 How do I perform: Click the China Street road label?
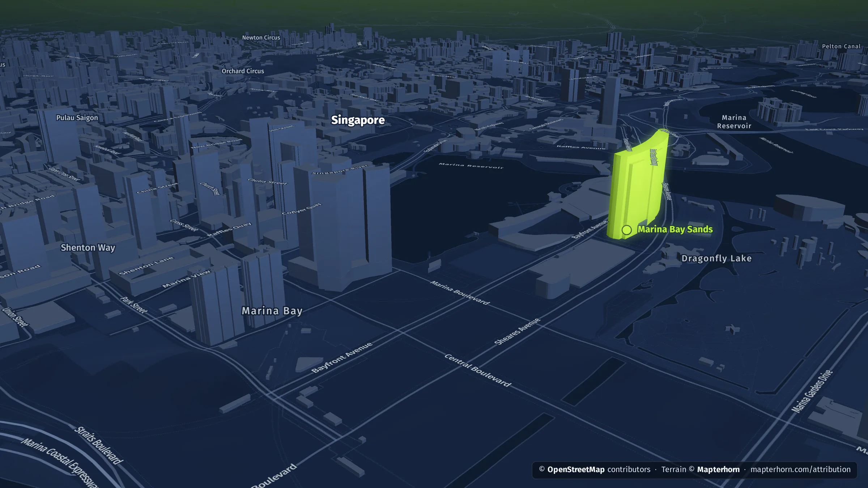pos(157,188)
